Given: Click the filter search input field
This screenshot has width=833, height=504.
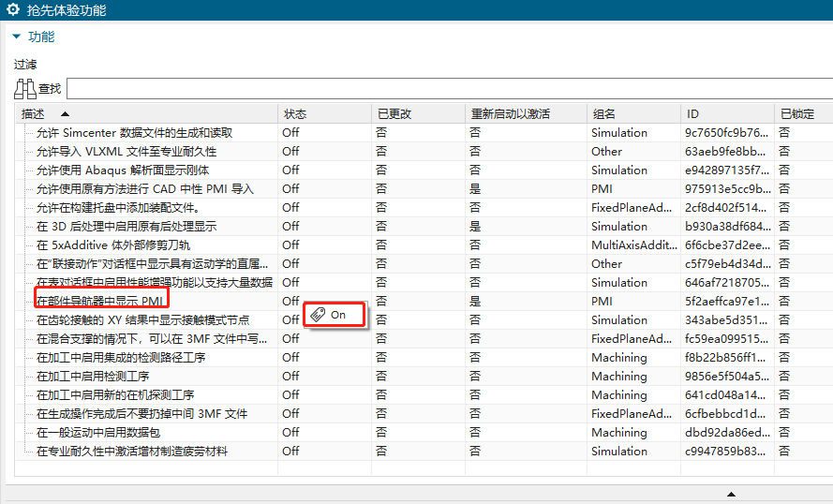Looking at the screenshot, I should point(450,89).
